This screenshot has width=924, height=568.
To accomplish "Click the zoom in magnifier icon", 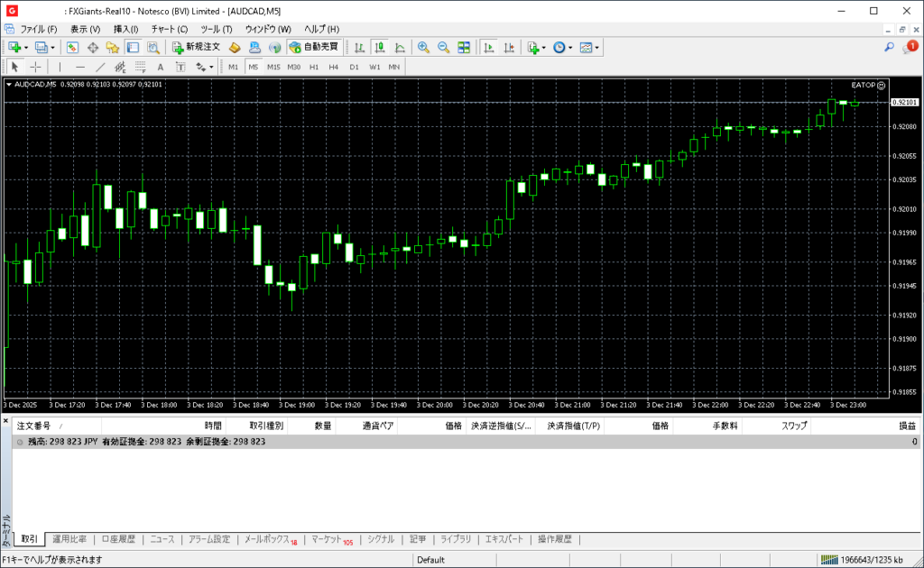I will click(x=423, y=47).
